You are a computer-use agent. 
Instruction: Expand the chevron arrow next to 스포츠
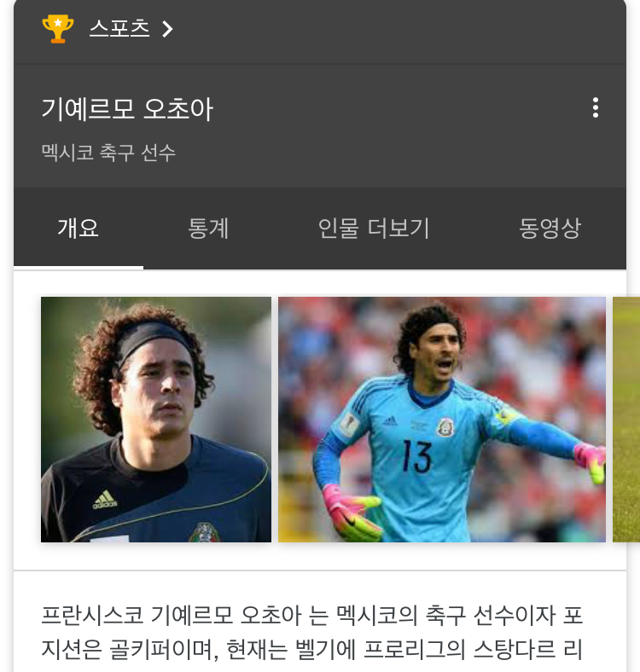point(167,29)
